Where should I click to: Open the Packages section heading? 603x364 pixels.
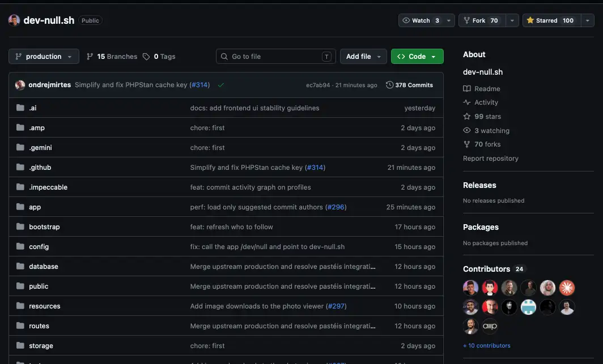coord(481,227)
